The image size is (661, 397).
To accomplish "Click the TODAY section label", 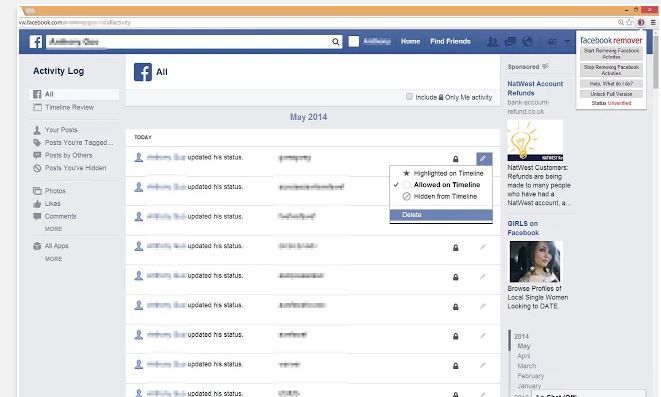I will (143, 137).
